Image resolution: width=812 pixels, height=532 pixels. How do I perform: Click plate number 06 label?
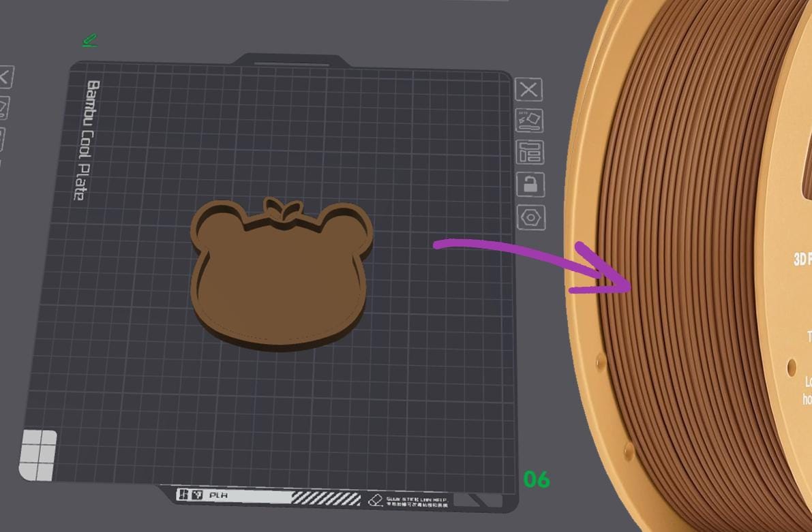(536, 480)
